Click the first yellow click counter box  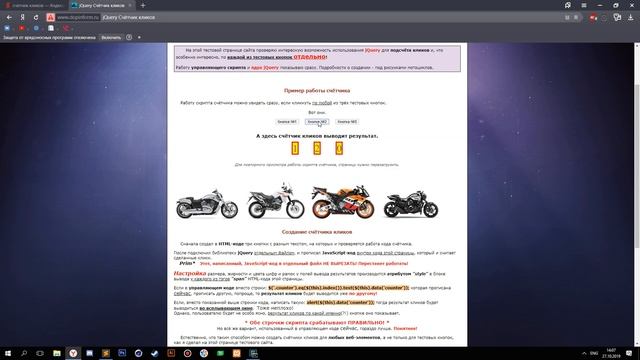pos(295,148)
